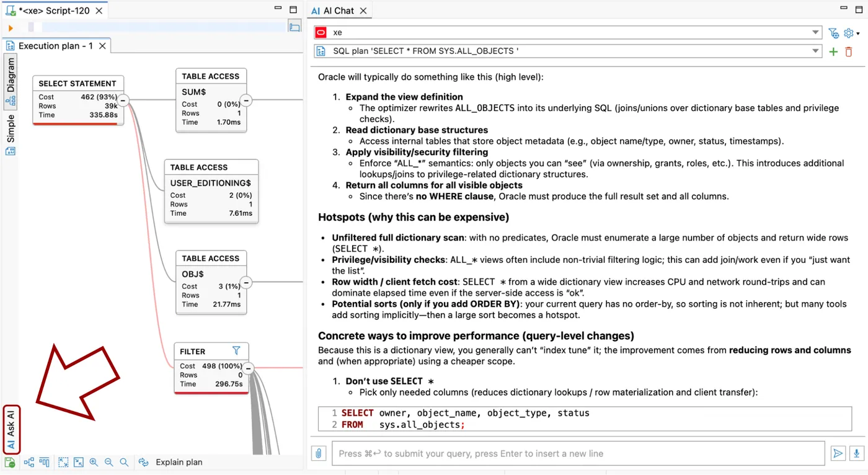Viewport: 868px width, 475px height.
Task: Maximize the Script-120 editor panel
Action: pos(293,9)
